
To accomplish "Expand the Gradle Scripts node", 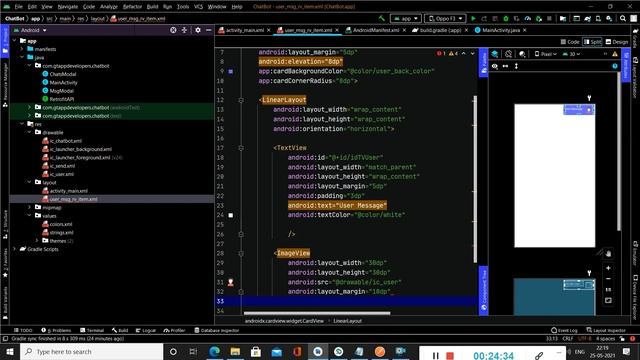I will [x=15, y=249].
